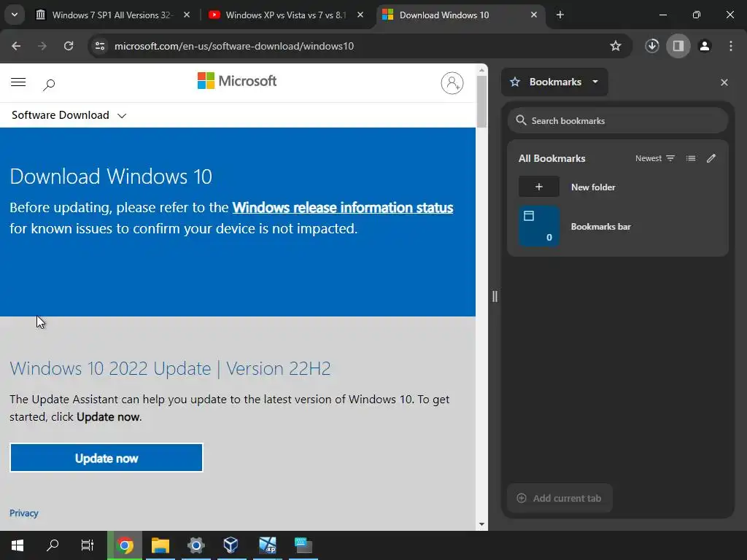
Task: Click the microsoft.com address bar URL
Action: pos(234,46)
